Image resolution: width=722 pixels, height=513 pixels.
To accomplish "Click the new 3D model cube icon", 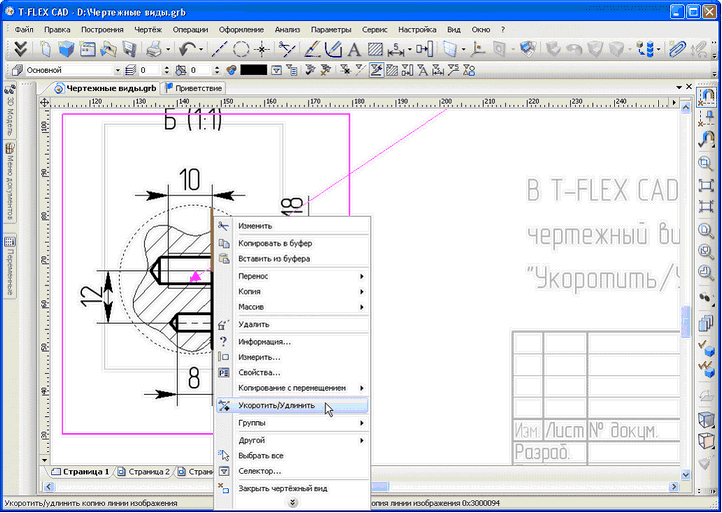I will tap(66, 49).
